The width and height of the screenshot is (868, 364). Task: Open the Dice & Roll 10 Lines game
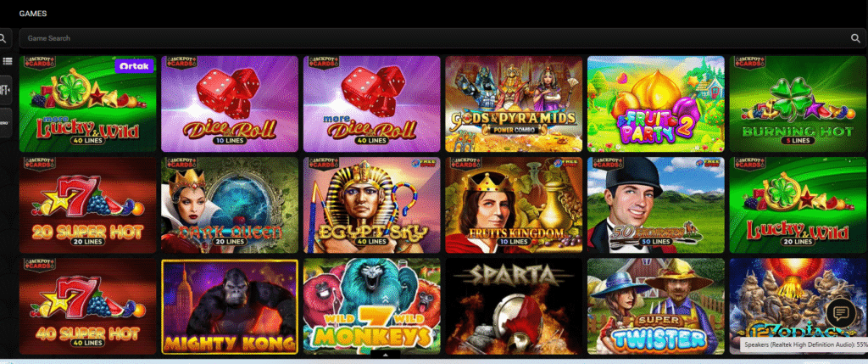point(230,104)
